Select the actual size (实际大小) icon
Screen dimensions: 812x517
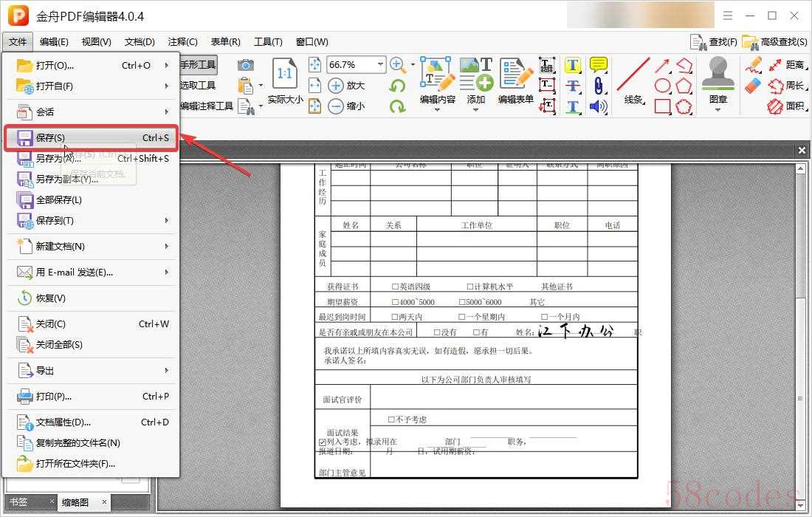click(285, 80)
